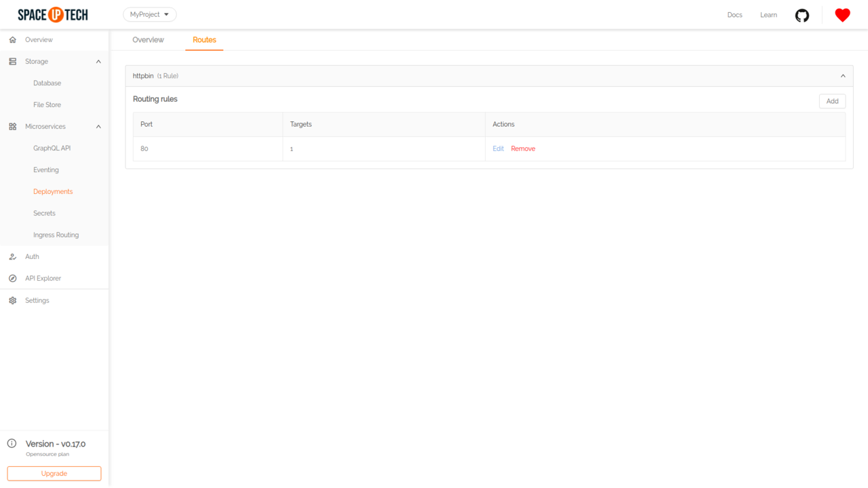Viewport: 868px width, 488px height.
Task: Switch to the Overview tab
Action: (148, 40)
